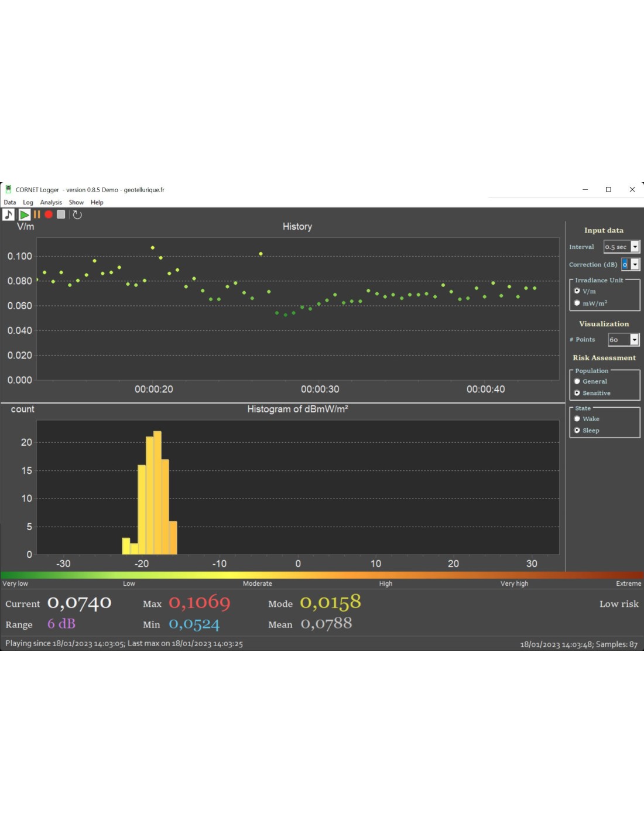This screenshot has width=644, height=833.
Task: Select mW/m² irradiance unit
Action: pos(577,303)
